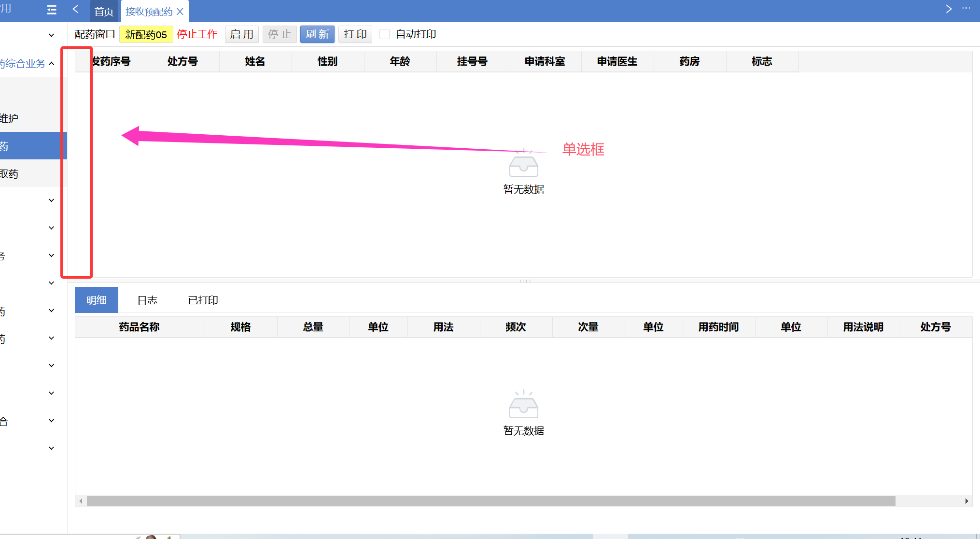Click the 打印 button
Image resolution: width=980 pixels, height=539 pixels.
[355, 34]
